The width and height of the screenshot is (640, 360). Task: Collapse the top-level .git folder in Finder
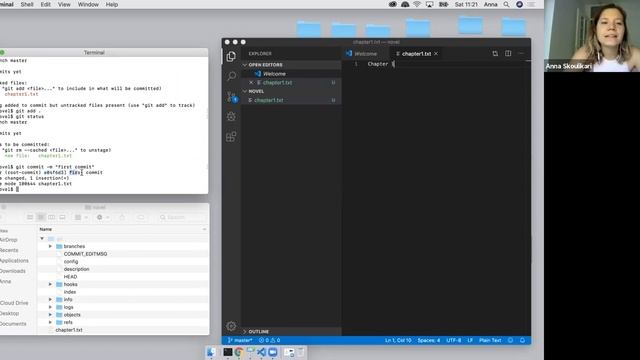pos(42,238)
